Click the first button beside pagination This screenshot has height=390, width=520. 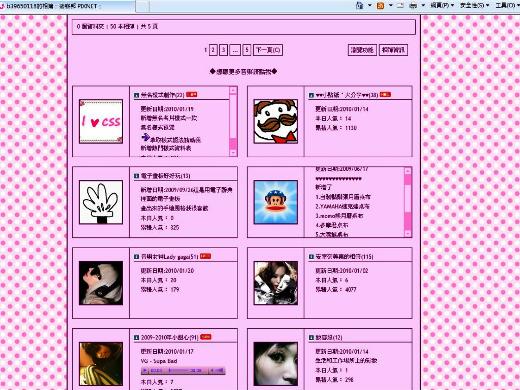click(362, 50)
